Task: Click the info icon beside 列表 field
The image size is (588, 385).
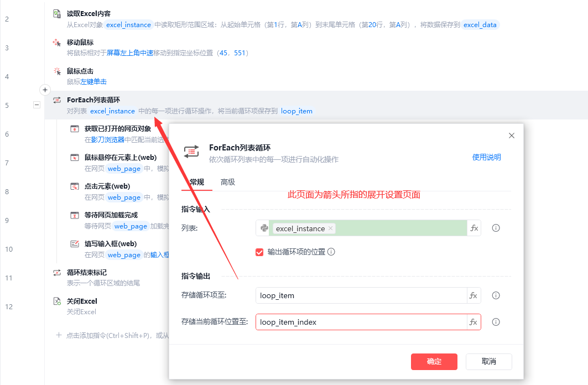Action: click(x=496, y=228)
